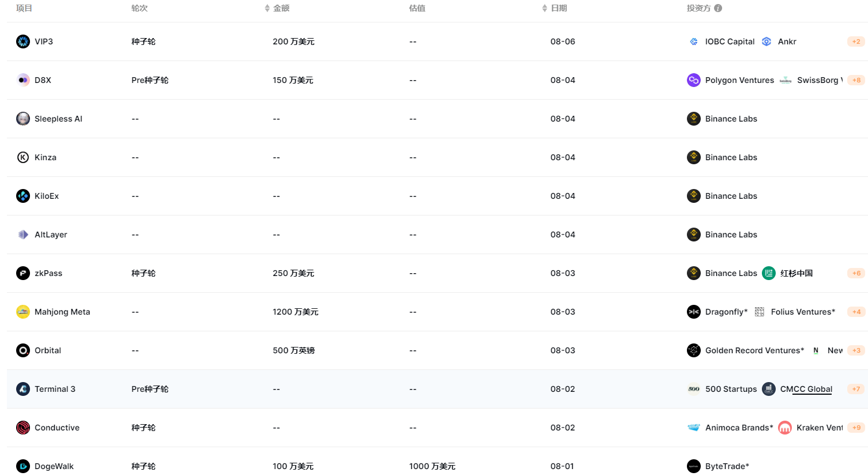The height and width of the screenshot is (476, 868).
Task: Click the Sleepless AI avatar icon
Action: 23,119
